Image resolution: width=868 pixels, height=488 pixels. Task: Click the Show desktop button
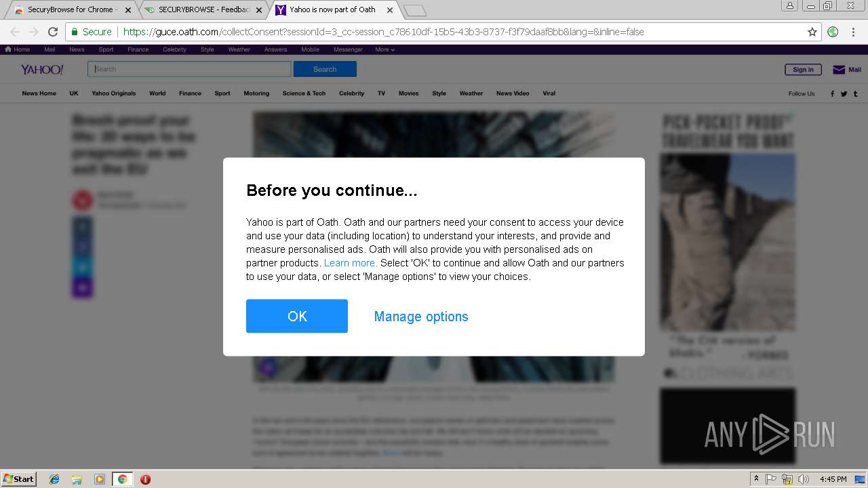(x=861, y=479)
